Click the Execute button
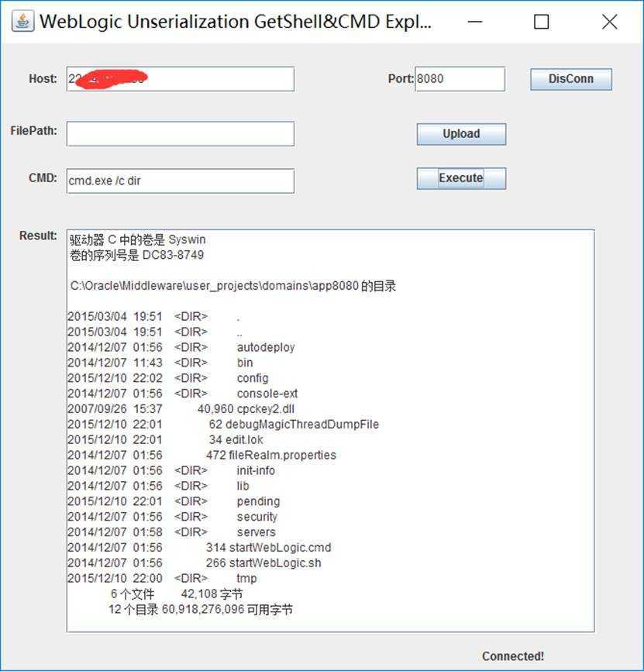Screen dimensions: 644x671 point(461,178)
